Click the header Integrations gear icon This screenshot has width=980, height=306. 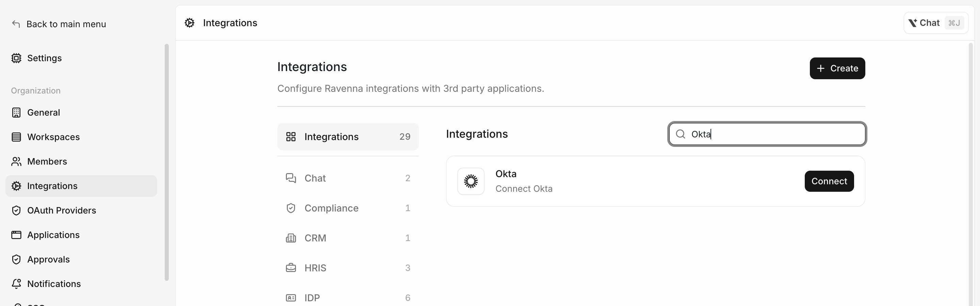[x=190, y=23]
